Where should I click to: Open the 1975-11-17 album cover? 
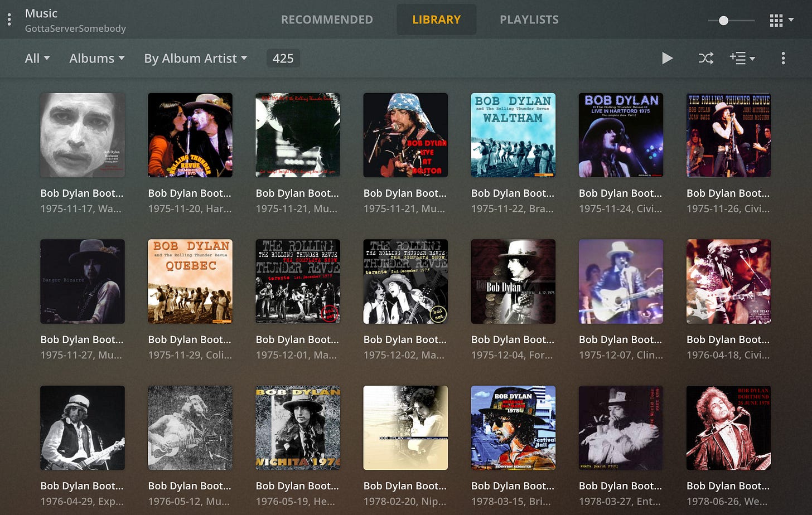point(83,135)
